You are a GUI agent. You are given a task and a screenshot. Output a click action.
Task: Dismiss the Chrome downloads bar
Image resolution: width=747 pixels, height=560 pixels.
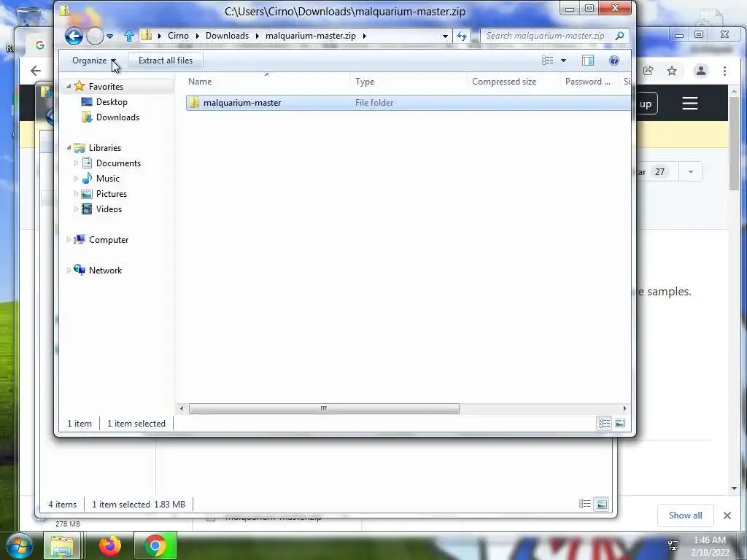coord(727,516)
